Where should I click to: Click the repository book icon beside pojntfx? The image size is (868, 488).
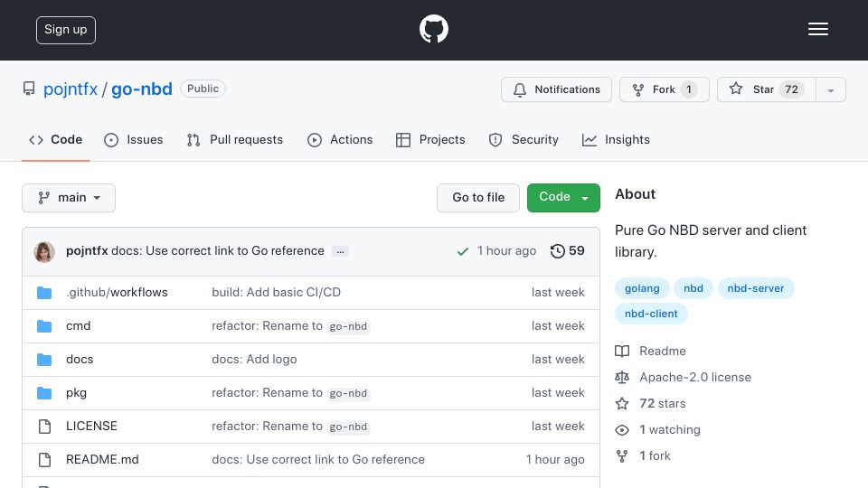click(x=29, y=89)
